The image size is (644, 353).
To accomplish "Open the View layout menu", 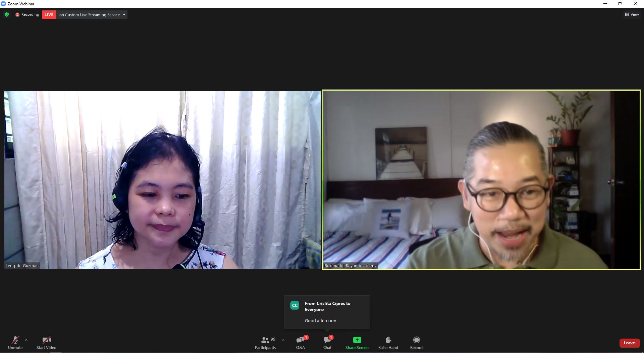I will pyautogui.click(x=632, y=14).
